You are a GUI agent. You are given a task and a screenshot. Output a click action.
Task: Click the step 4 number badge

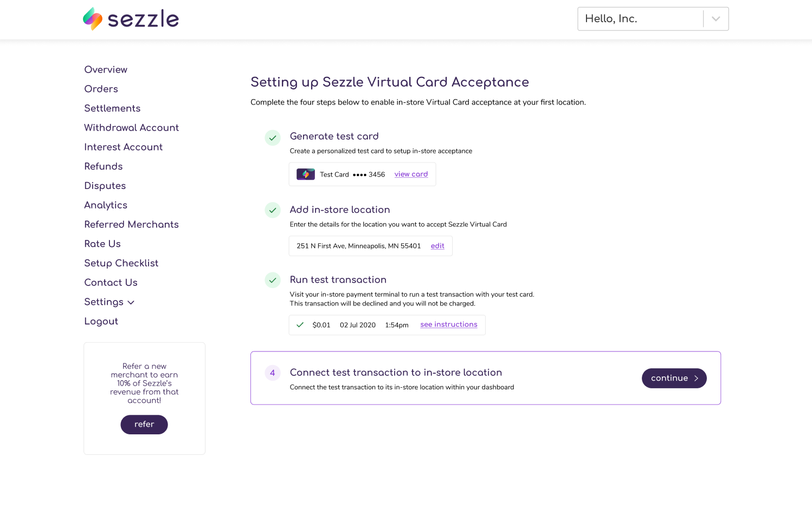(x=273, y=373)
